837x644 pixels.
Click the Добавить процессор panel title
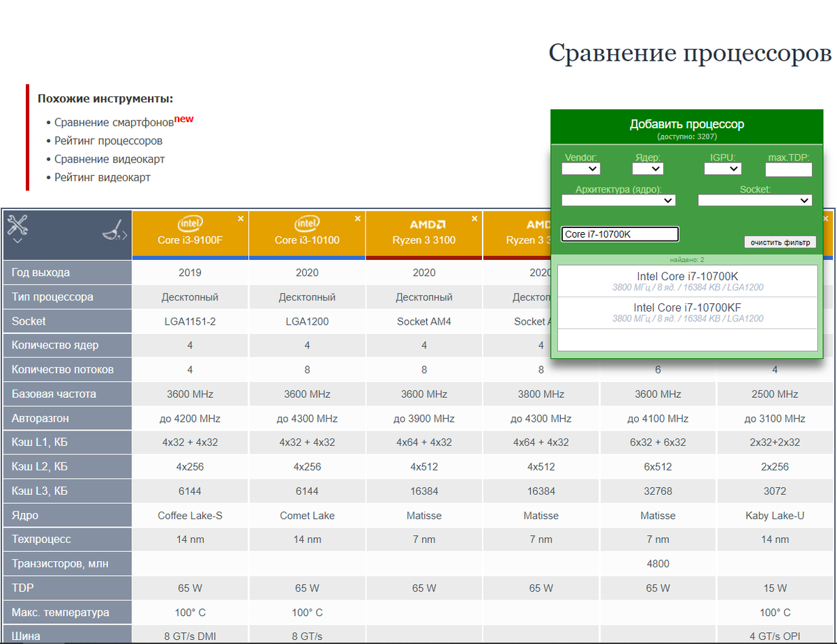687,124
